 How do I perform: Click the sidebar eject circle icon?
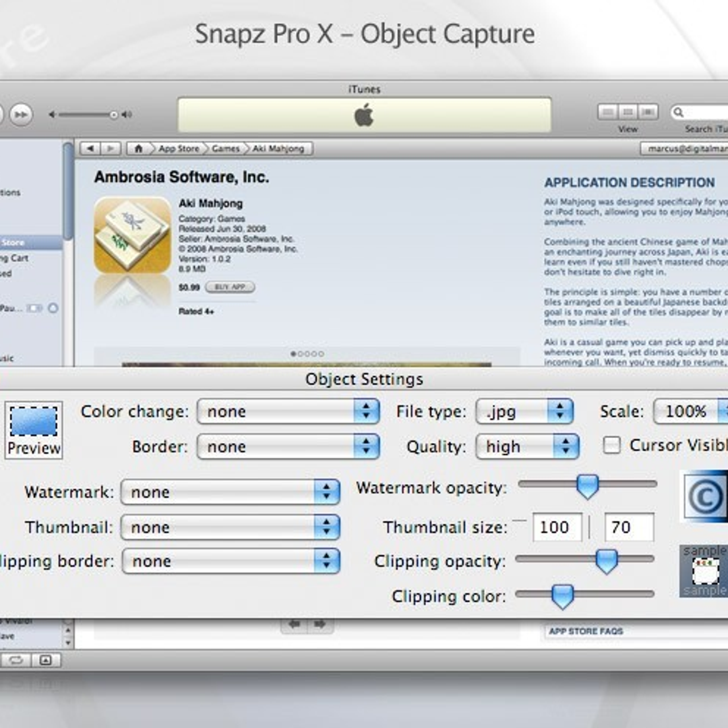tap(53, 308)
